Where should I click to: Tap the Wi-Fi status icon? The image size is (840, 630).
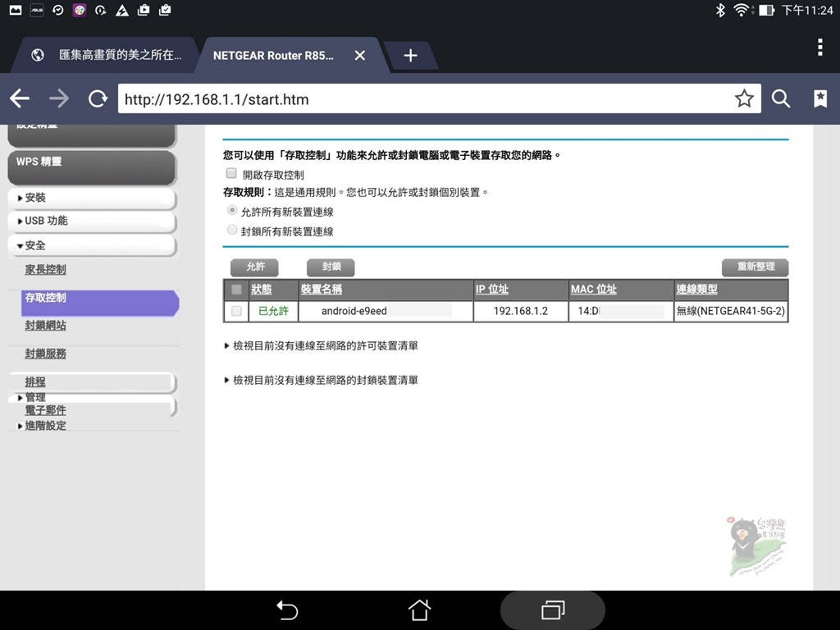click(x=742, y=10)
